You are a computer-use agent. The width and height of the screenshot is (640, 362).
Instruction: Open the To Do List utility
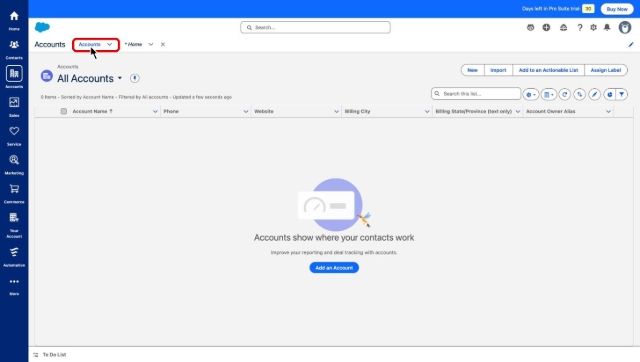point(50,355)
